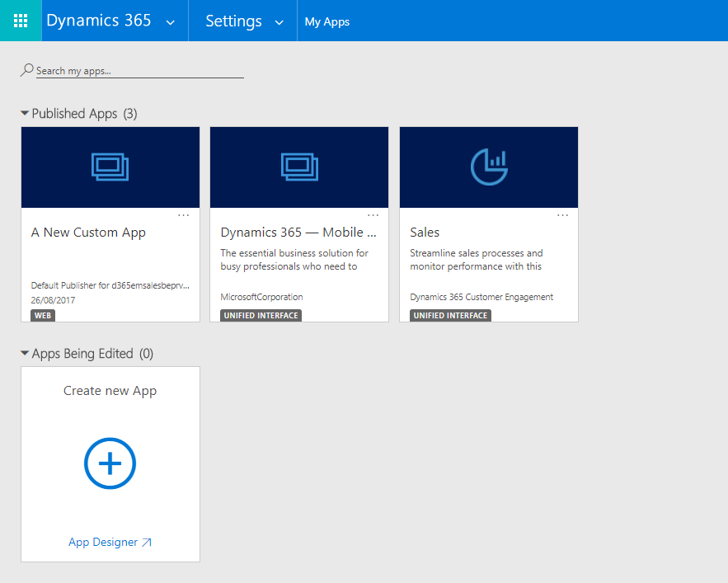This screenshot has height=583, width=728.
Task: Click the plus icon to create new app
Action: coord(110,463)
